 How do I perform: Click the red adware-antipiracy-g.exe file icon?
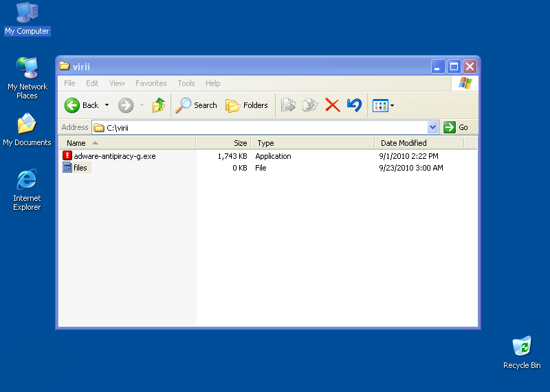[x=67, y=156]
